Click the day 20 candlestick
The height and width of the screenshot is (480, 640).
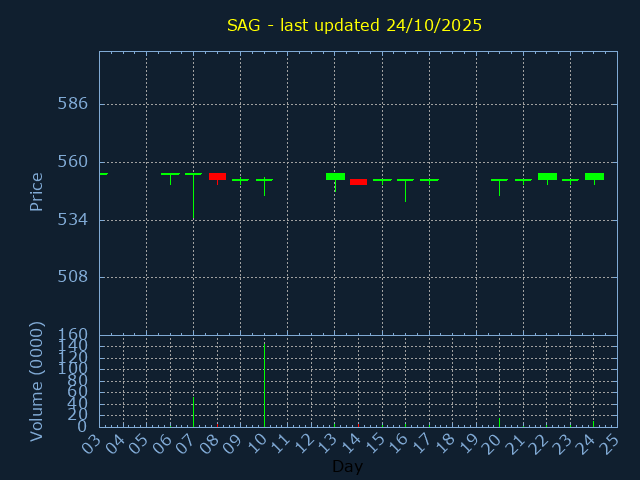pos(499,181)
